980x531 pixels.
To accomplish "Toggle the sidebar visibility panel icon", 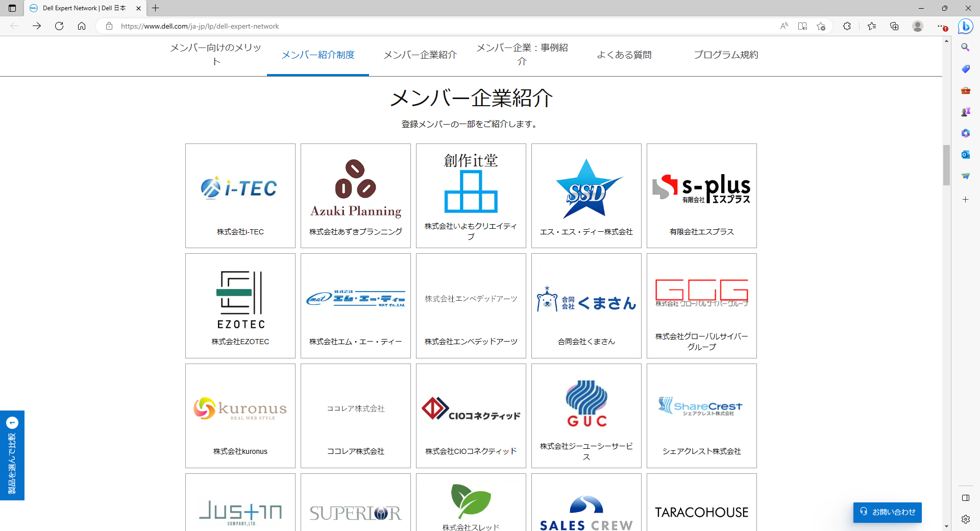I will tap(965, 498).
